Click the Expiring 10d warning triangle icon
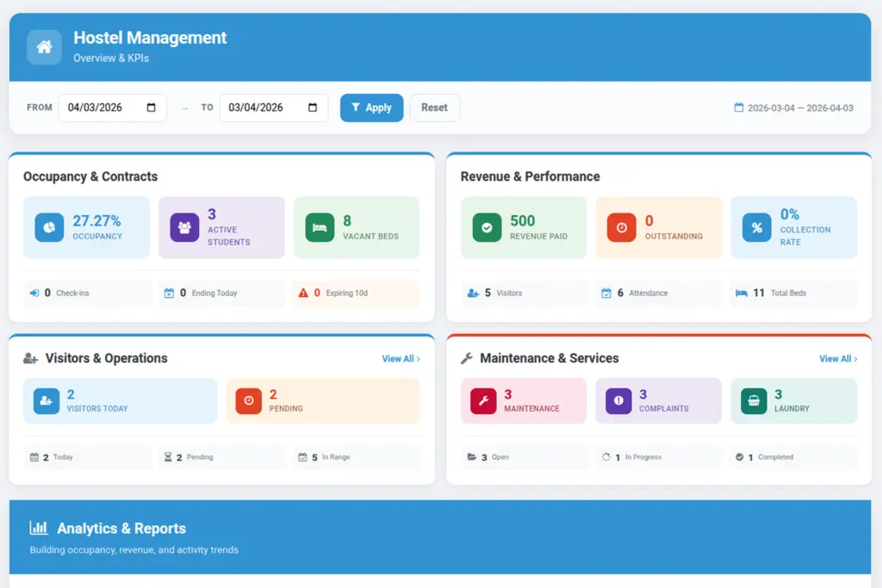The height and width of the screenshot is (588, 882). 303,293
